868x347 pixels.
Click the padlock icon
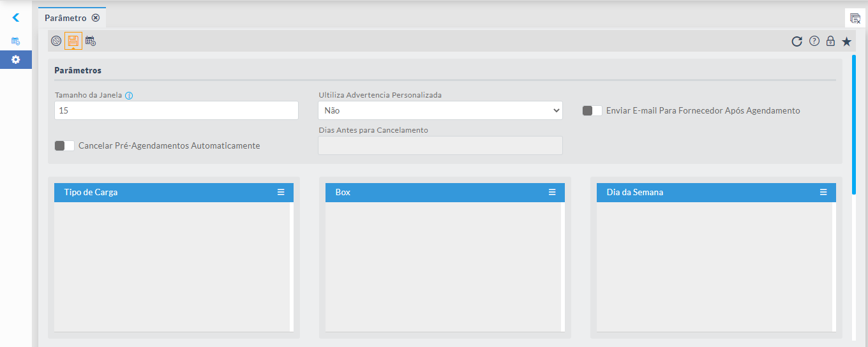point(830,41)
